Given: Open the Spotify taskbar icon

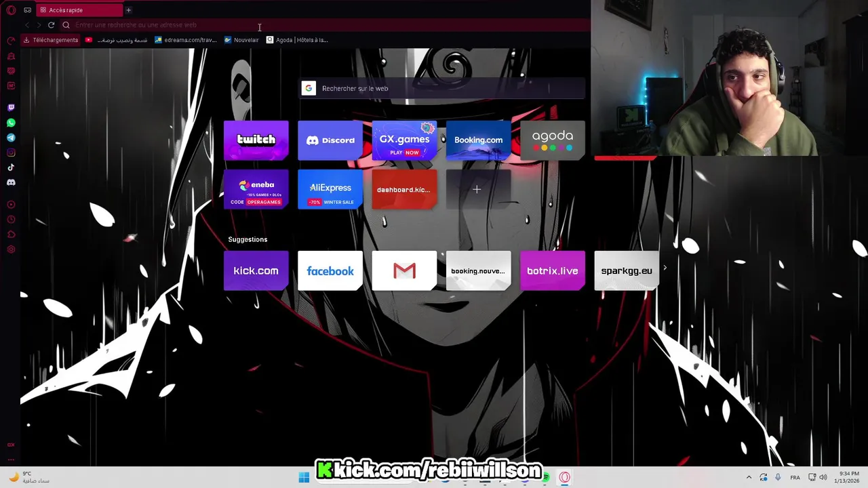Looking at the screenshot, I should coord(546,478).
